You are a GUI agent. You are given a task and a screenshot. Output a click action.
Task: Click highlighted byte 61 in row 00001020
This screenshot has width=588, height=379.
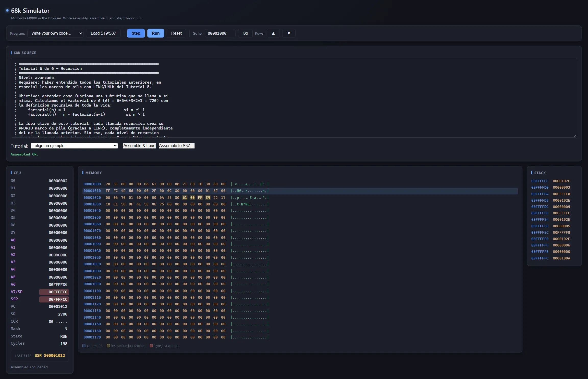185,198
